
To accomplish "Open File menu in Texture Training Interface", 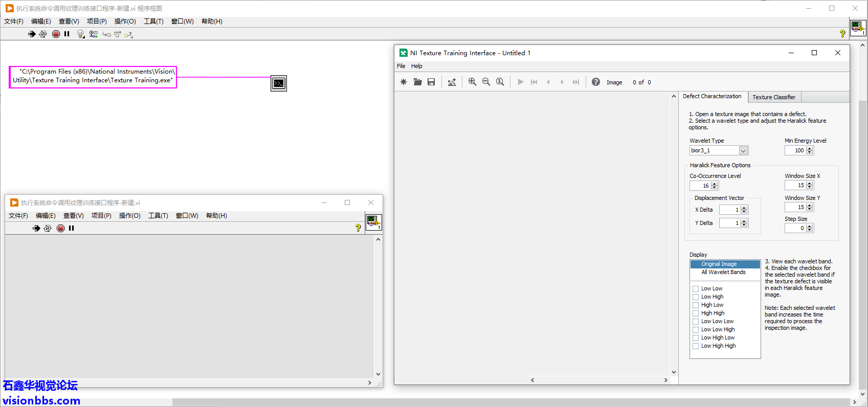I will [401, 66].
